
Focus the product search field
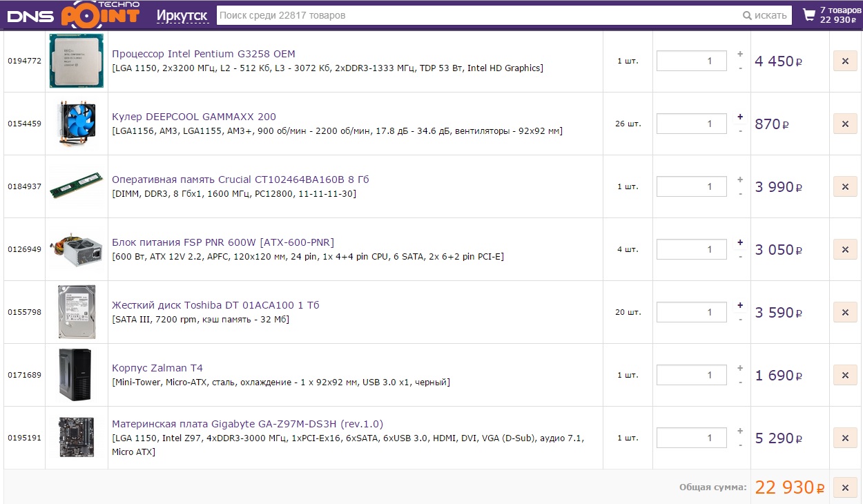tap(476, 15)
